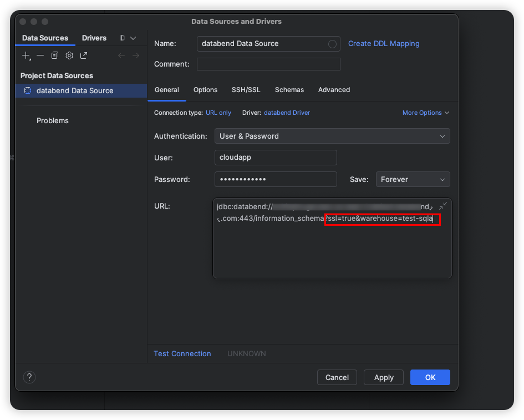The image size is (524, 420).
Task: Expand More Options menu
Action: pyautogui.click(x=425, y=113)
